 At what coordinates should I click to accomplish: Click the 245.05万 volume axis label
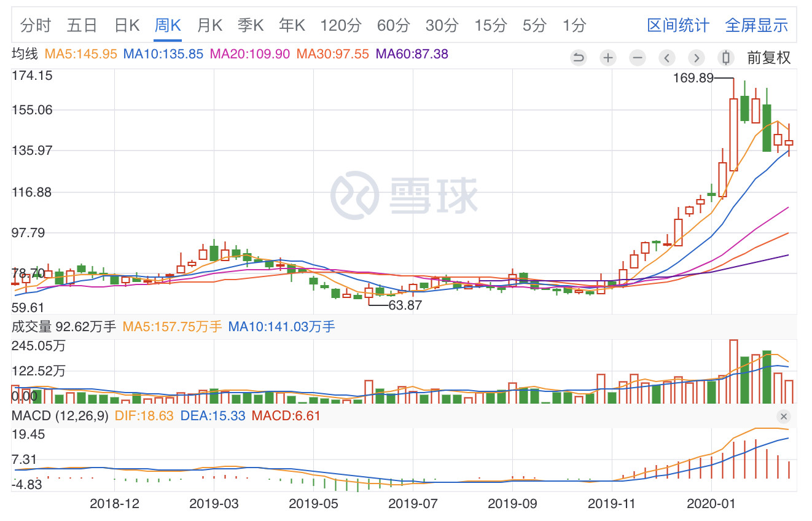tap(38, 346)
